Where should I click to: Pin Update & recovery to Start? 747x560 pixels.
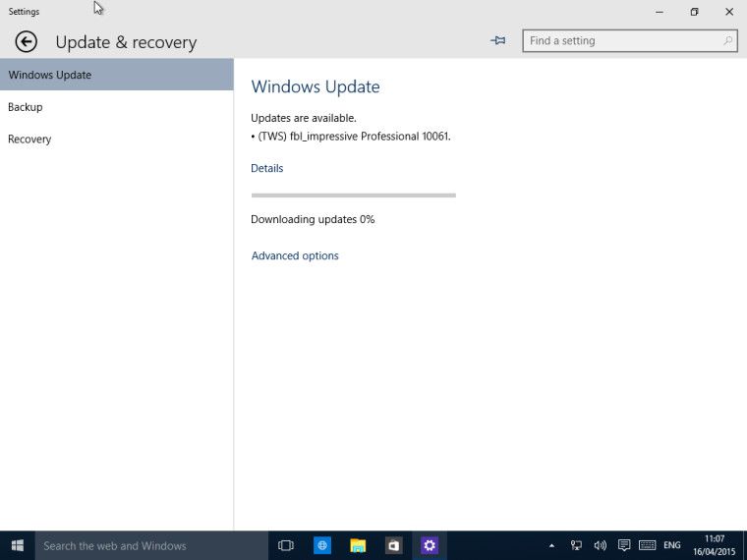point(498,41)
